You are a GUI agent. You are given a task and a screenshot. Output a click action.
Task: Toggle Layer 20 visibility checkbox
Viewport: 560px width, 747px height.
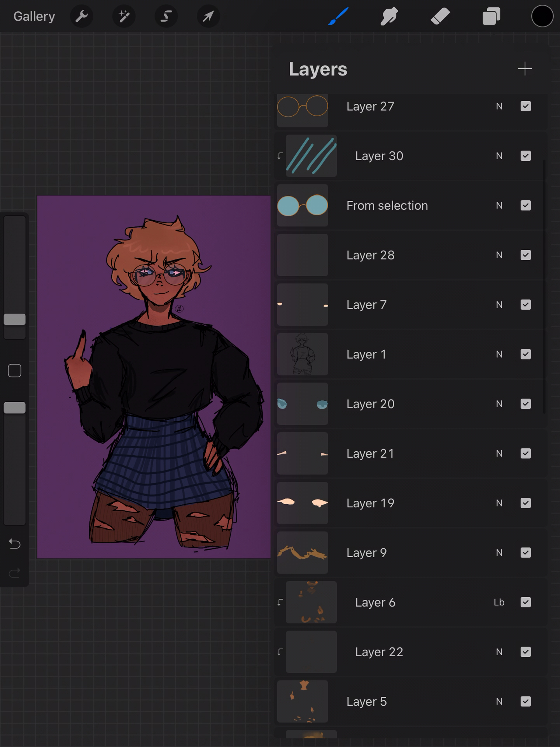point(525,404)
